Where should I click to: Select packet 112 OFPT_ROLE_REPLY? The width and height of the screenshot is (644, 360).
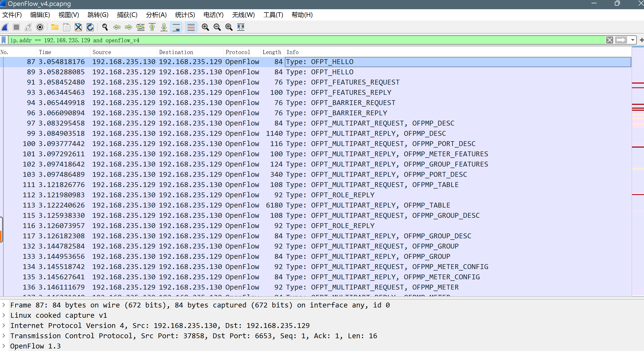[316, 195]
